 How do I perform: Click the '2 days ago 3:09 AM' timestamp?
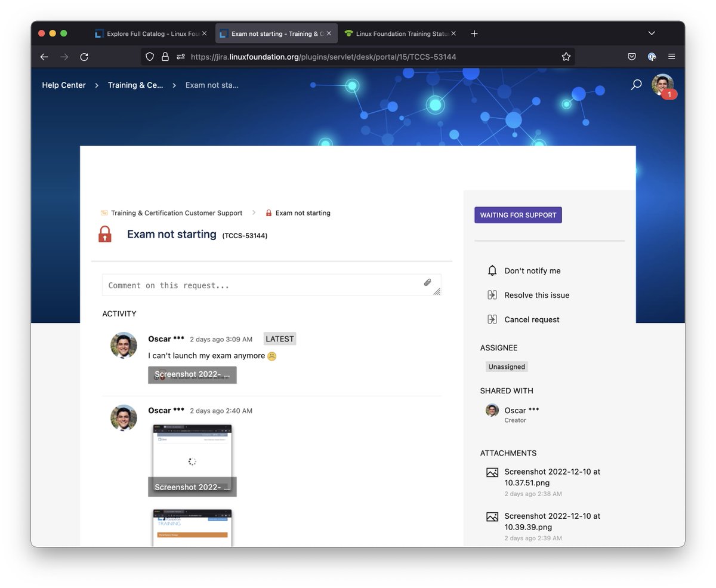click(x=221, y=340)
